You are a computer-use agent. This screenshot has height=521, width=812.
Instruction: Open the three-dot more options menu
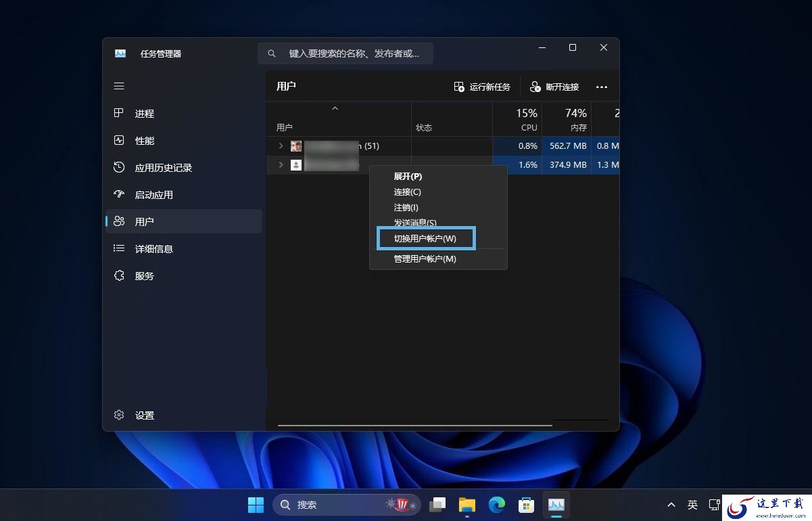[x=602, y=87]
